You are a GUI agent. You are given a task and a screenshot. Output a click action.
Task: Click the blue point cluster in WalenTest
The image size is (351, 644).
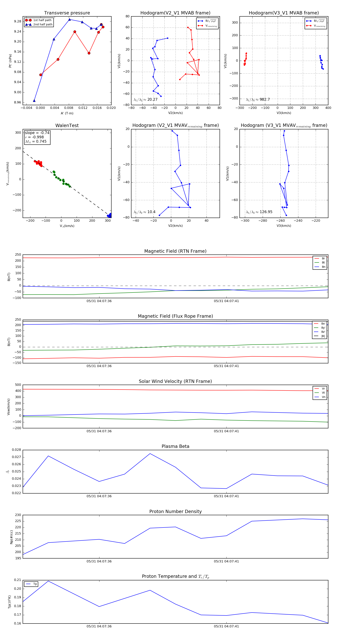click(109, 215)
